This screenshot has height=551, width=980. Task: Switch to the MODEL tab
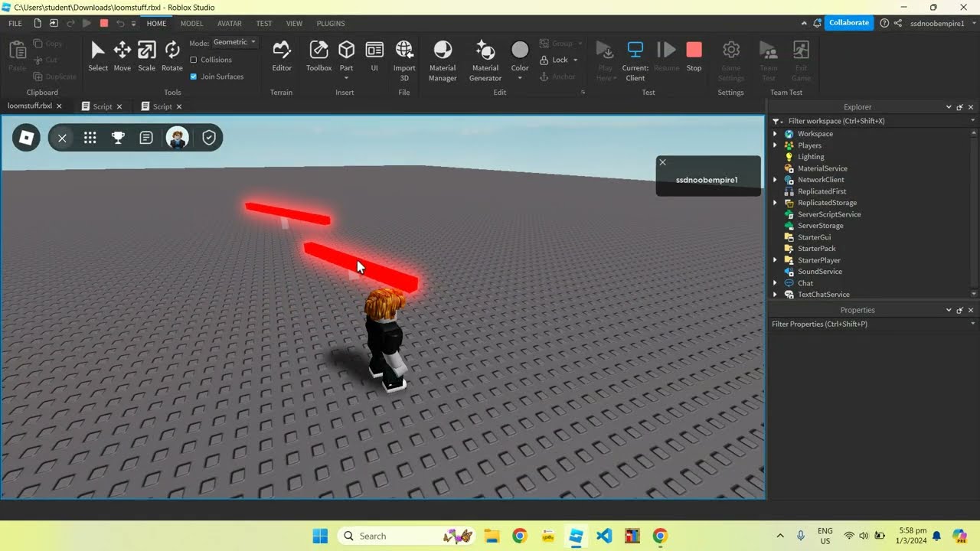pos(191,24)
